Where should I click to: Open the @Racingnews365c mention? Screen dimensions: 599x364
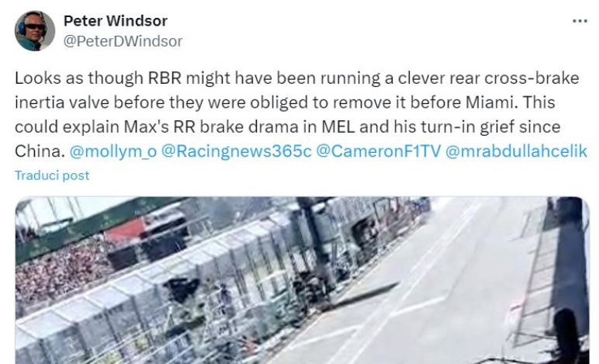pyautogui.click(x=237, y=151)
